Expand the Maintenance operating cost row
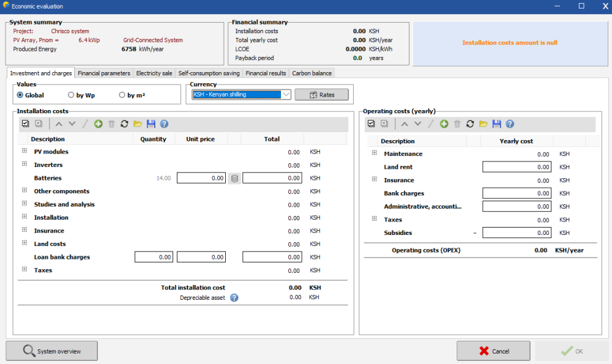 (x=375, y=154)
